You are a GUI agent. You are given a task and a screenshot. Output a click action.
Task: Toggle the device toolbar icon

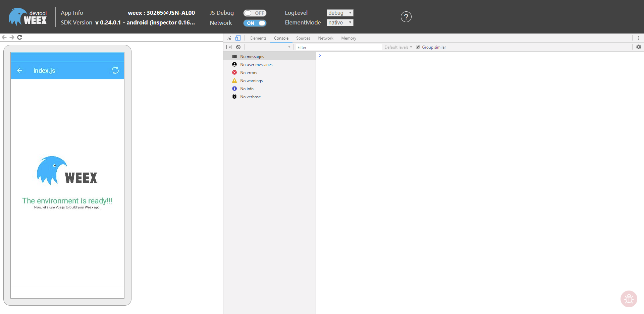pos(238,38)
